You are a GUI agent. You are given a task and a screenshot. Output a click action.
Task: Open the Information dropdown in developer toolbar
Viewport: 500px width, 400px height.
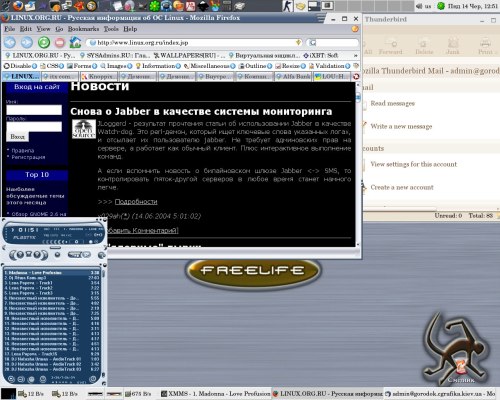tap(158, 66)
